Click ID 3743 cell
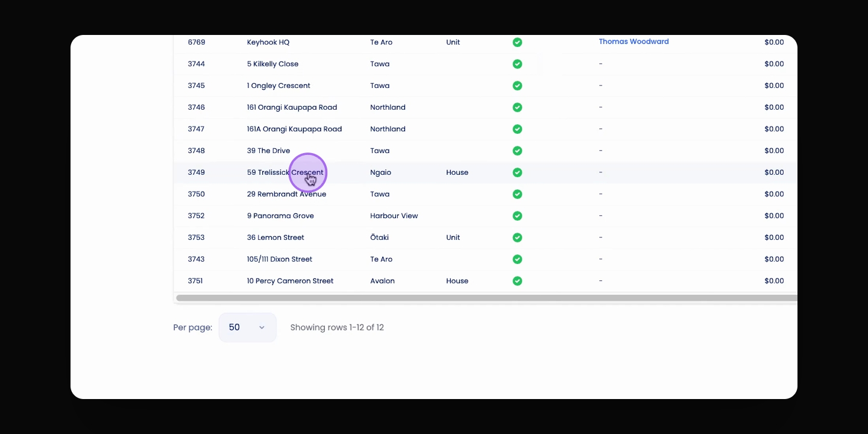 (x=197, y=259)
